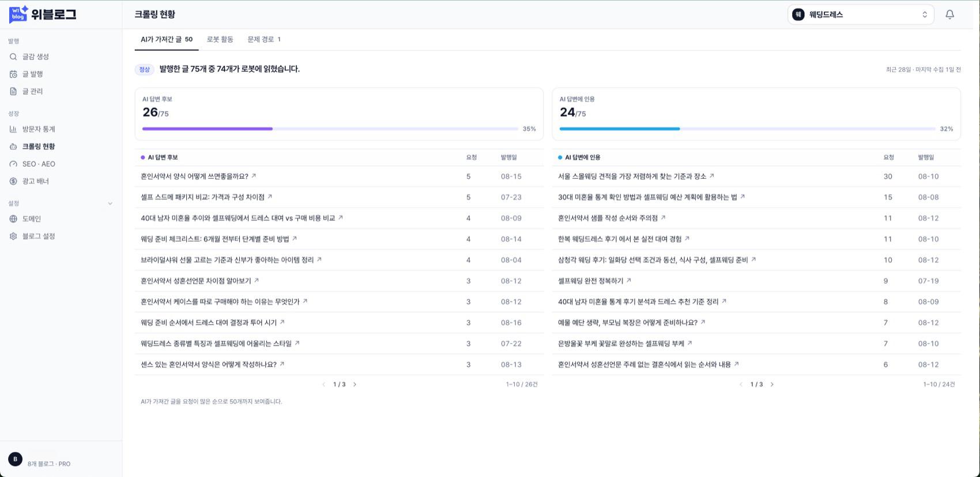Viewport: 980px width, 477px height.
Task: Click the 요청 column header in AI 답변 후보 table
Action: point(472,157)
